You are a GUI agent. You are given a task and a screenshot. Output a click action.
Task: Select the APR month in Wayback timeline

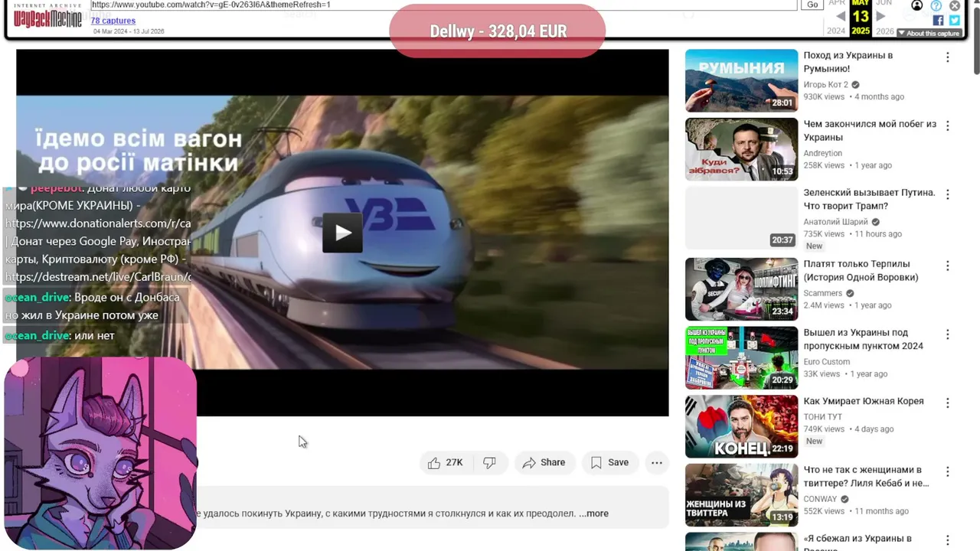coord(838,4)
